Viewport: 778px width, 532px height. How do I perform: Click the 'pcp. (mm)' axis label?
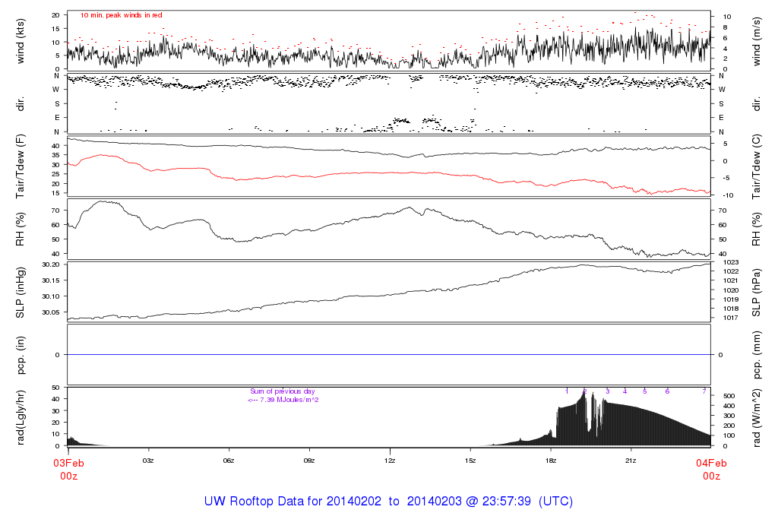pos(756,354)
